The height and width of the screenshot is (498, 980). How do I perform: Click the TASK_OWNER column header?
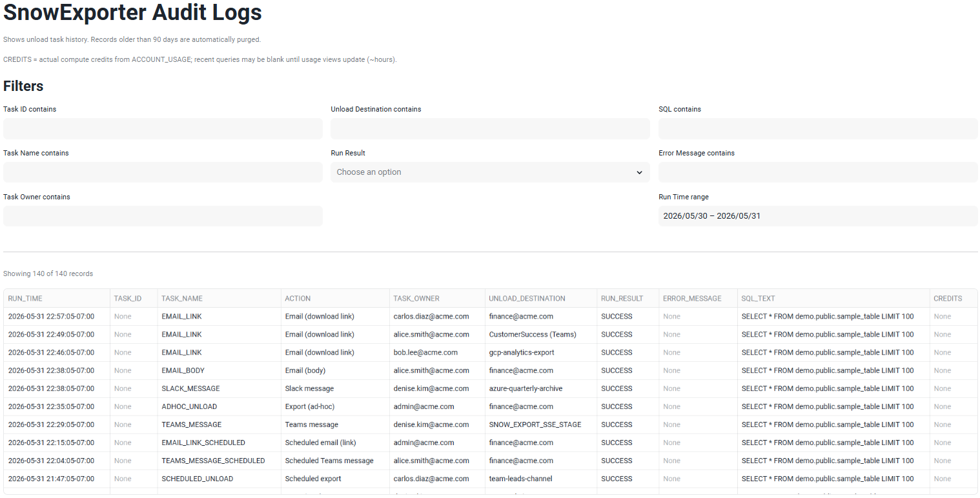(437, 299)
